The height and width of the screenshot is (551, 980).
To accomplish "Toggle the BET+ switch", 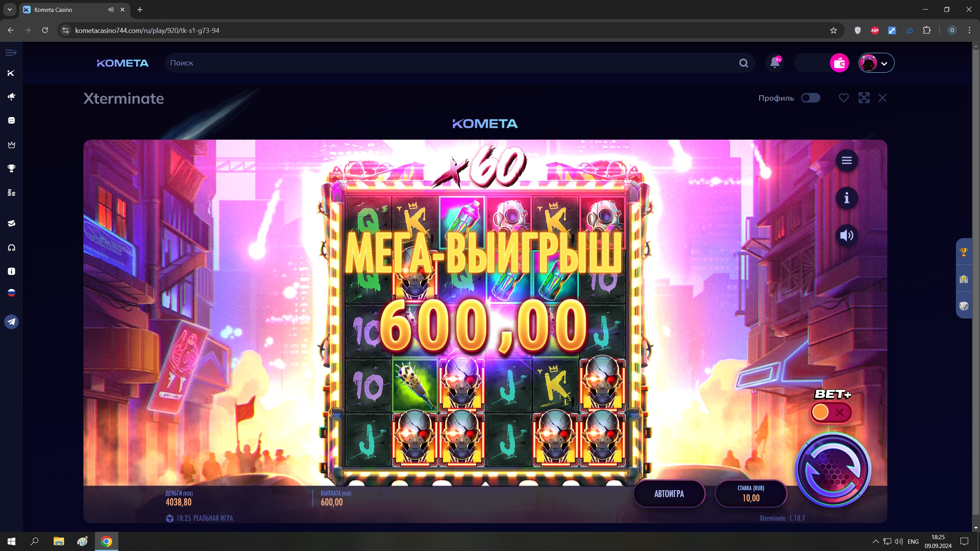I will 831,412.
